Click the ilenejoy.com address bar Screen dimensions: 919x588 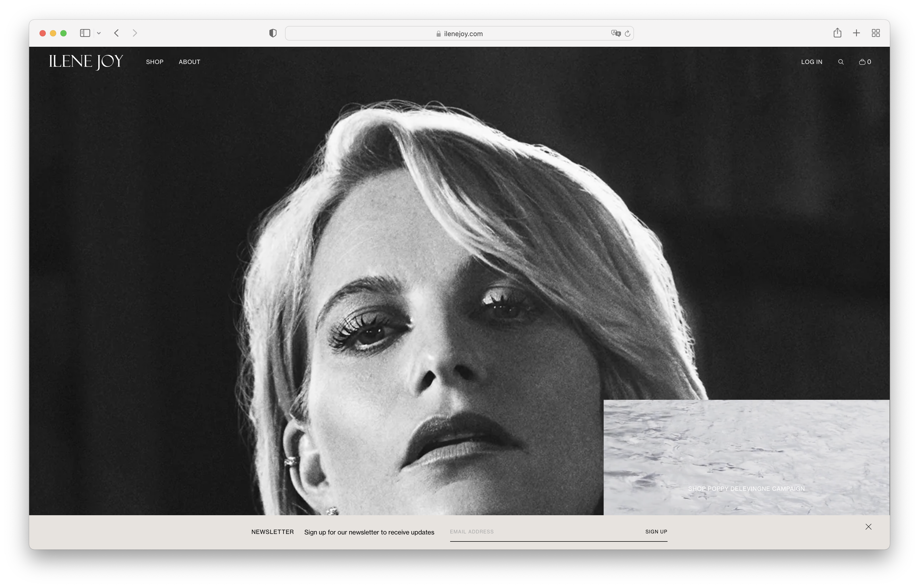[x=459, y=34]
